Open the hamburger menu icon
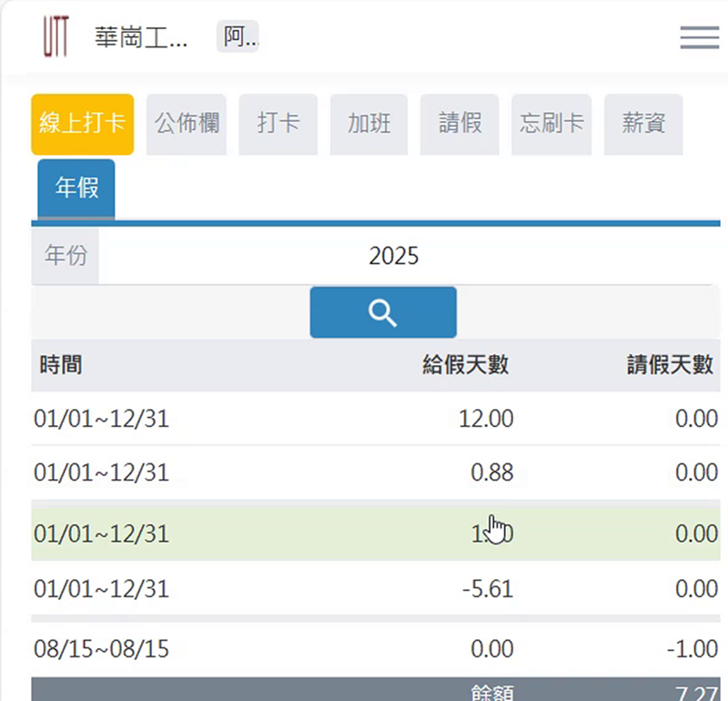Screen dimensions: 728x701 click(700, 37)
